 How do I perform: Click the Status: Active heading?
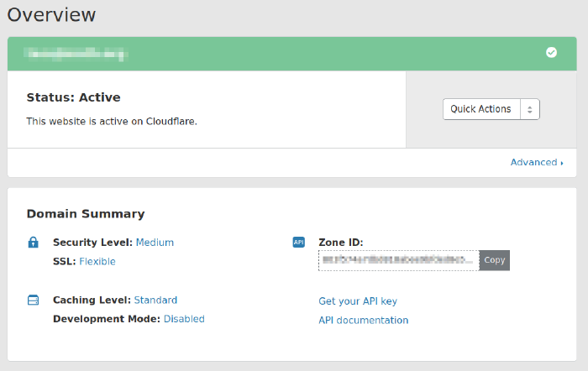coord(73,97)
